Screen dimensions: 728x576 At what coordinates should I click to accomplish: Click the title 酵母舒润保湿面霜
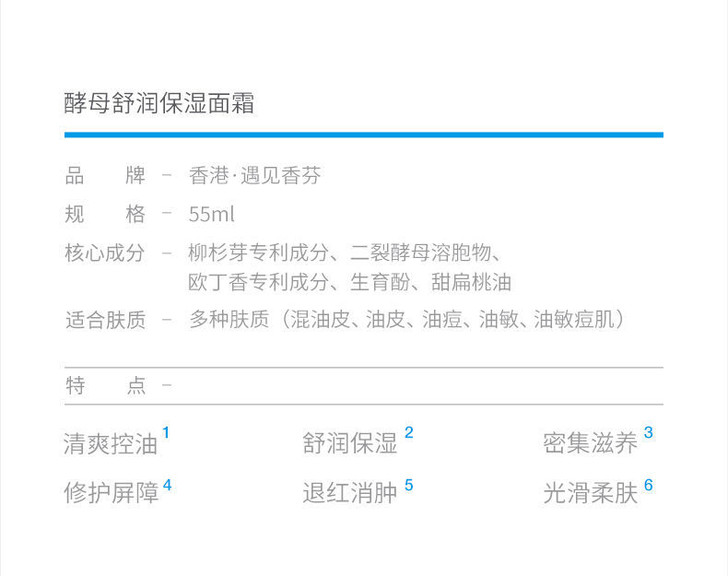[159, 103]
